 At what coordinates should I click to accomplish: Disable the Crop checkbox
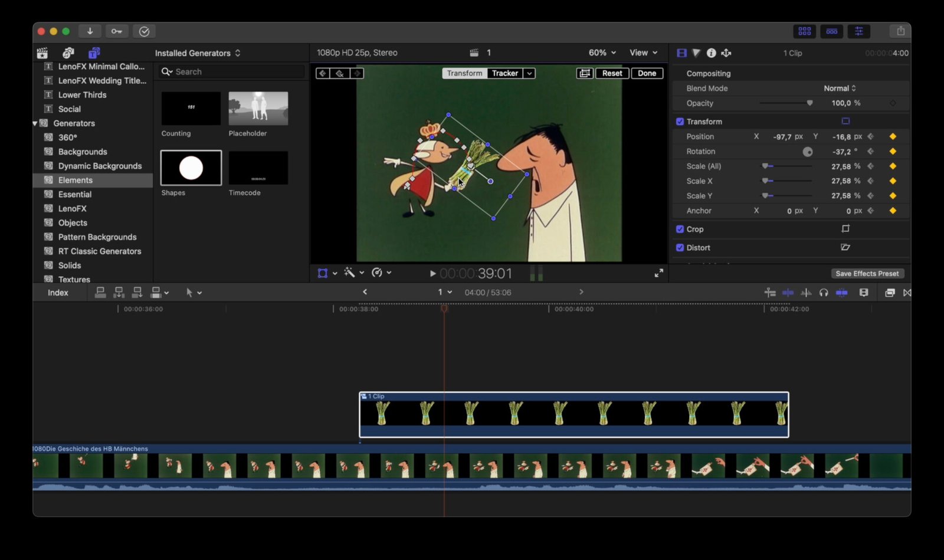(680, 229)
